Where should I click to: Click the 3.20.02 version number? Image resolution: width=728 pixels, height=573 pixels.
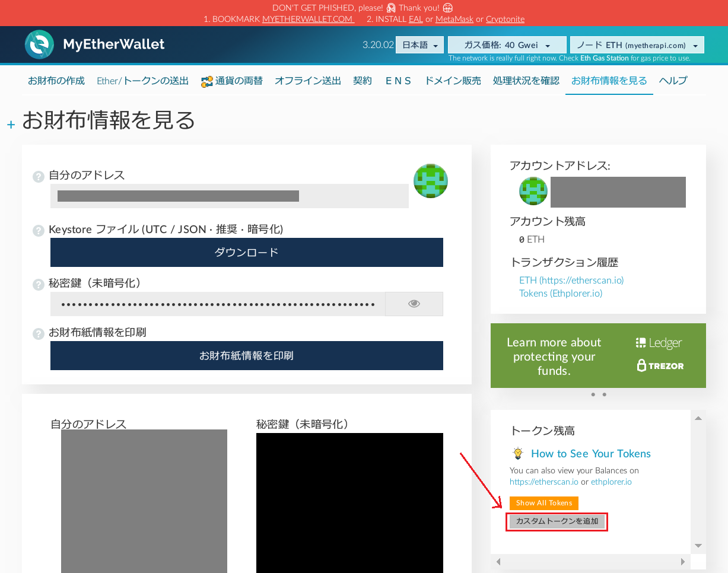[378, 45]
